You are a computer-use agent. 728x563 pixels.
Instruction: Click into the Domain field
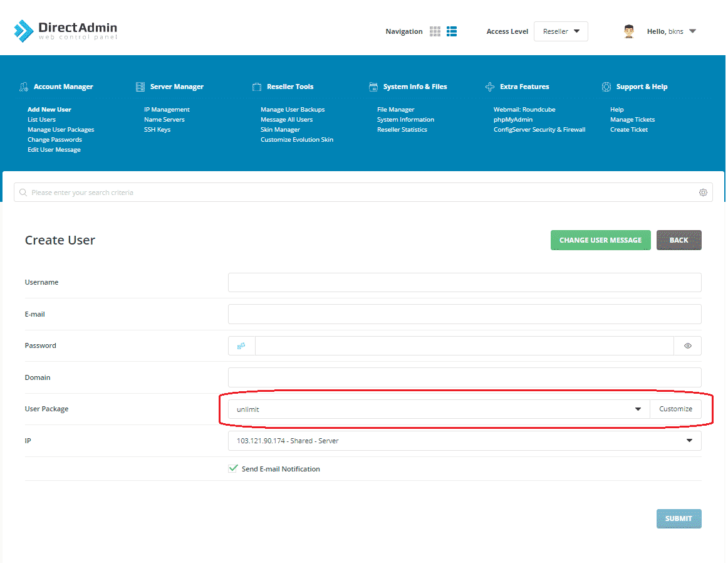(464, 377)
